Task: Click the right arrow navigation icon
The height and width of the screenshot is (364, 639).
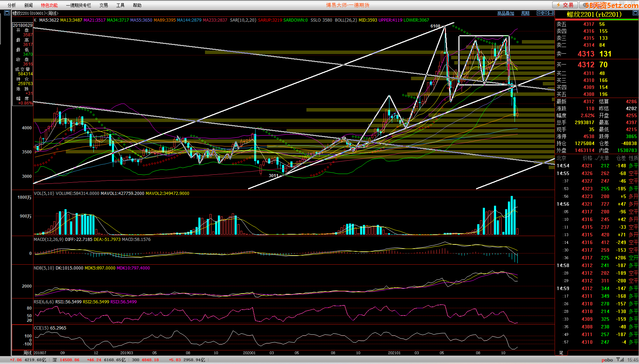Action: 546,13
